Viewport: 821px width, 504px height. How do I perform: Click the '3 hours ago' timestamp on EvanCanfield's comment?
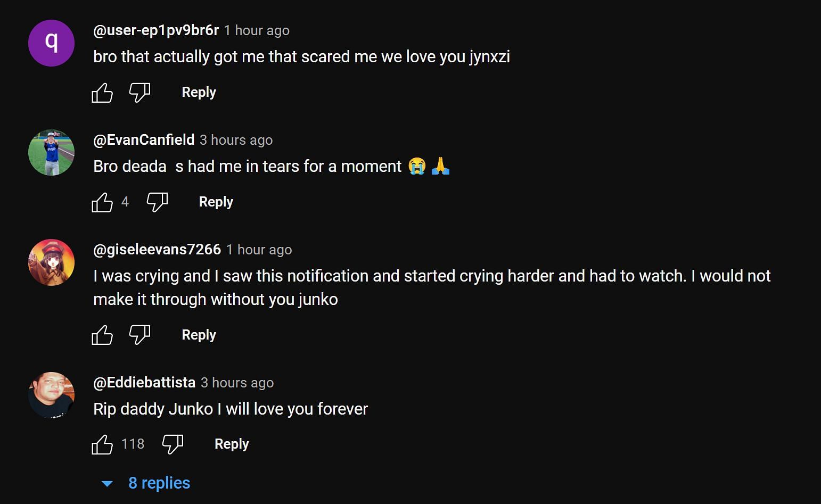point(236,140)
